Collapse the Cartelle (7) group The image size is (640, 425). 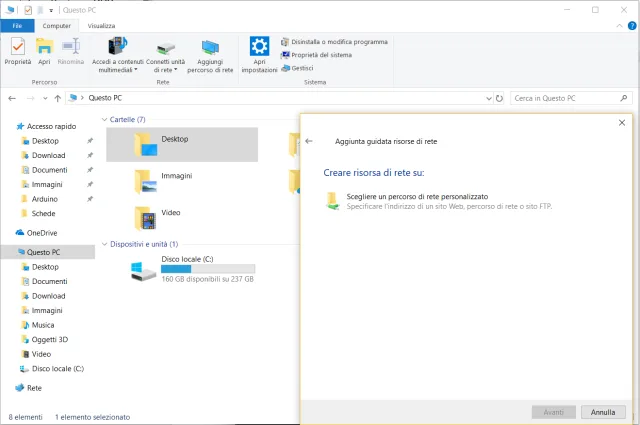click(x=104, y=120)
